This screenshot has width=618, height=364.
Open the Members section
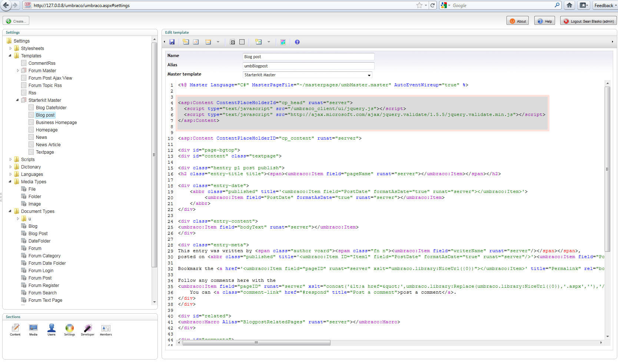(106, 330)
